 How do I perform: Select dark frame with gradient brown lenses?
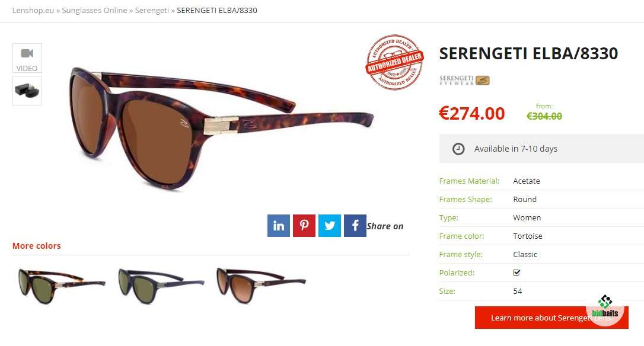(x=260, y=286)
